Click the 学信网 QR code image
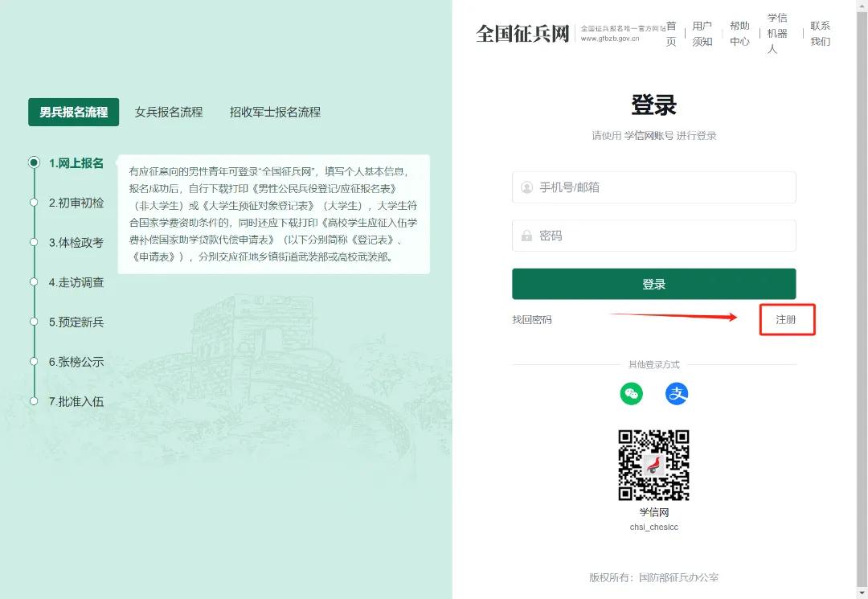Image resolution: width=868 pixels, height=599 pixels. pos(653,465)
